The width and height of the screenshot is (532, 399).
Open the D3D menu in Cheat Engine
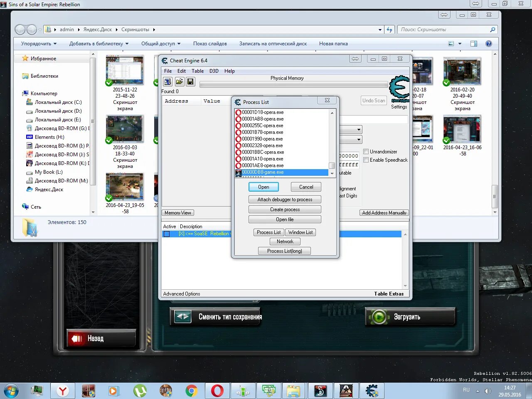pos(214,71)
